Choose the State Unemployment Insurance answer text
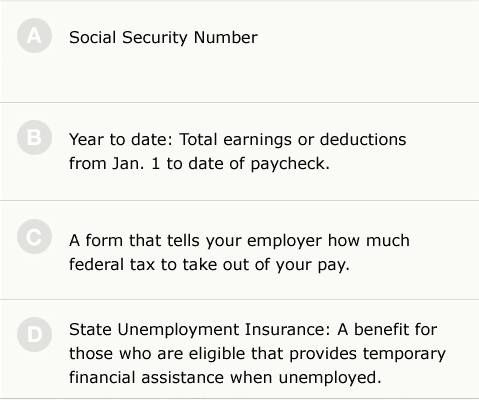 [257, 353]
